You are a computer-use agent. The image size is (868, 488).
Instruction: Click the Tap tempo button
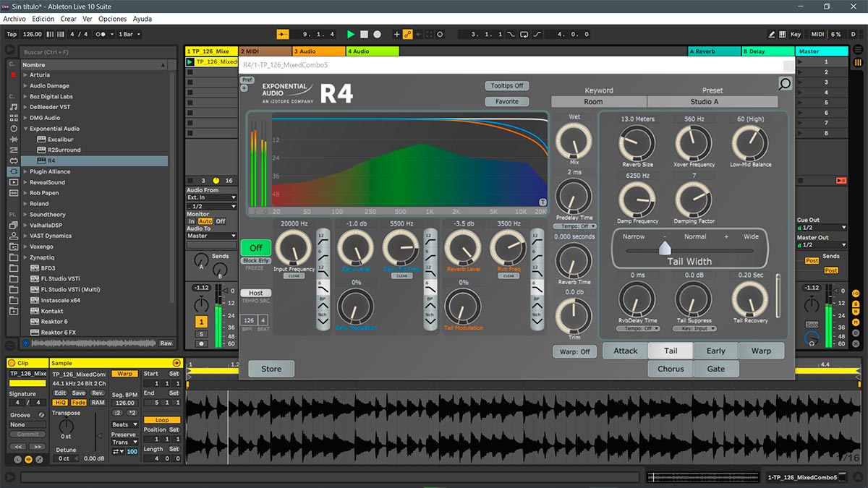12,34
